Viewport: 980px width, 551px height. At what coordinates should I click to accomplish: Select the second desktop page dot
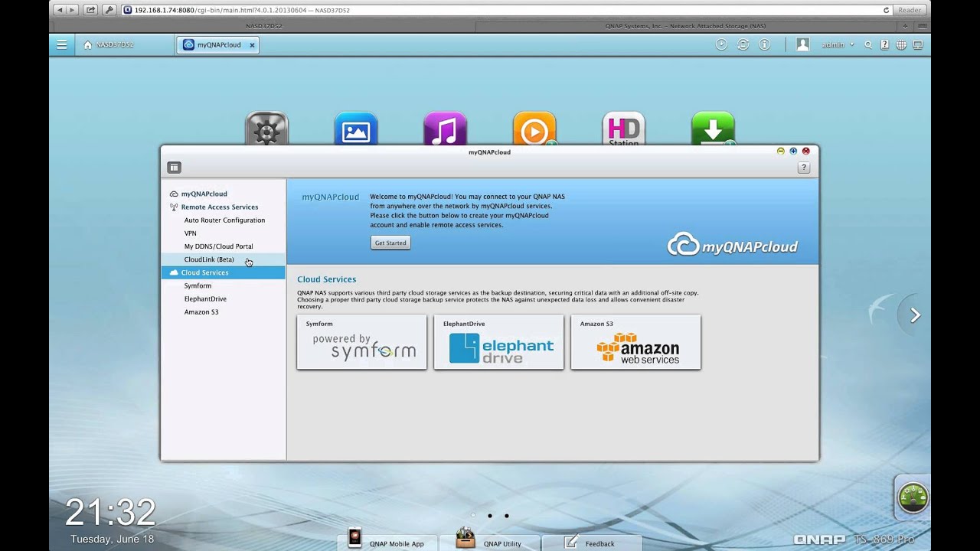pyautogui.click(x=490, y=516)
